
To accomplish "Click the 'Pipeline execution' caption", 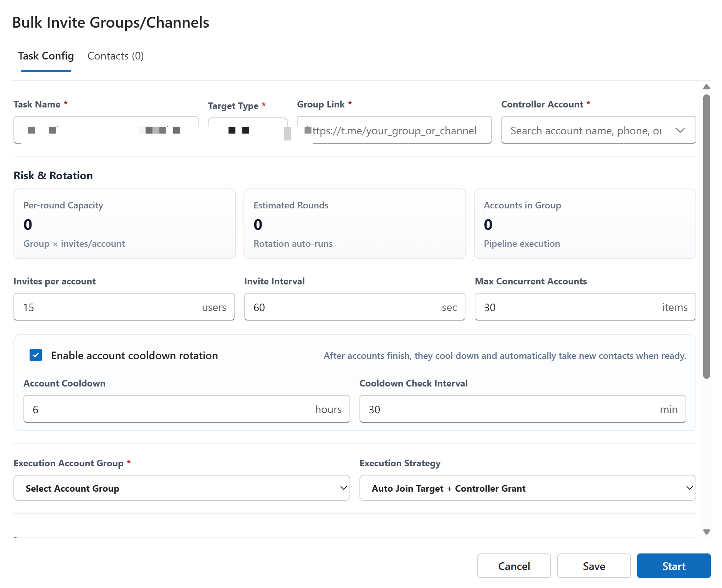I will 522,244.
